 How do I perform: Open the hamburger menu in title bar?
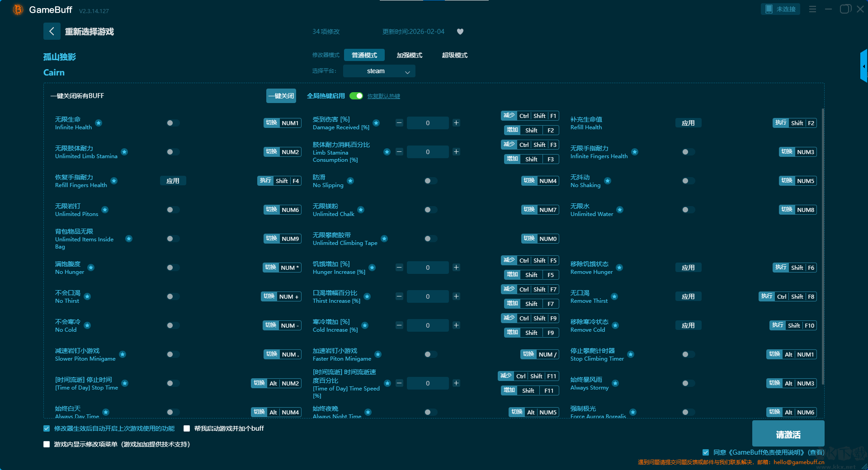click(812, 9)
